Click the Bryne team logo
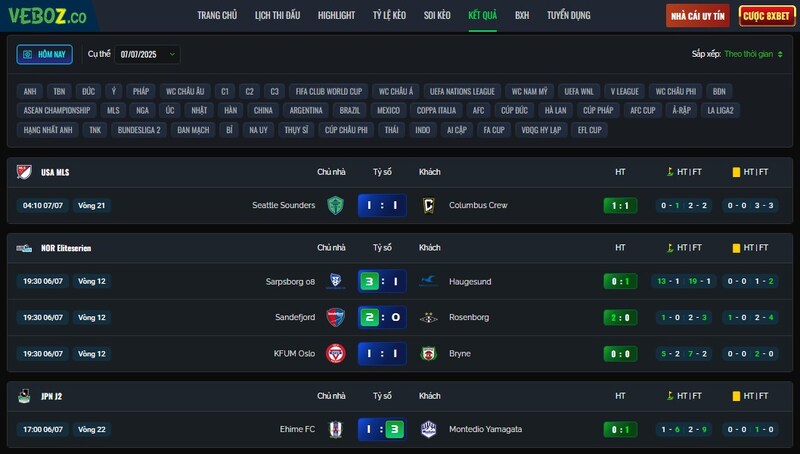 pyautogui.click(x=429, y=354)
